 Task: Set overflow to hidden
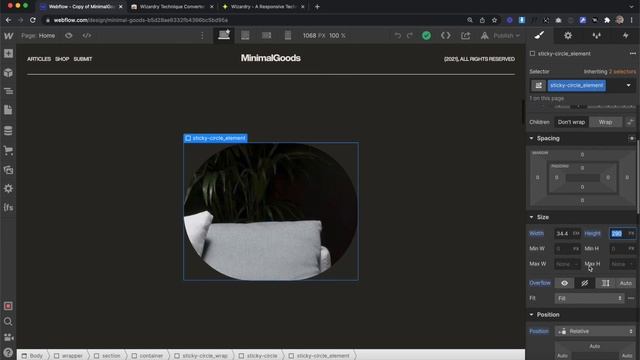point(584,283)
